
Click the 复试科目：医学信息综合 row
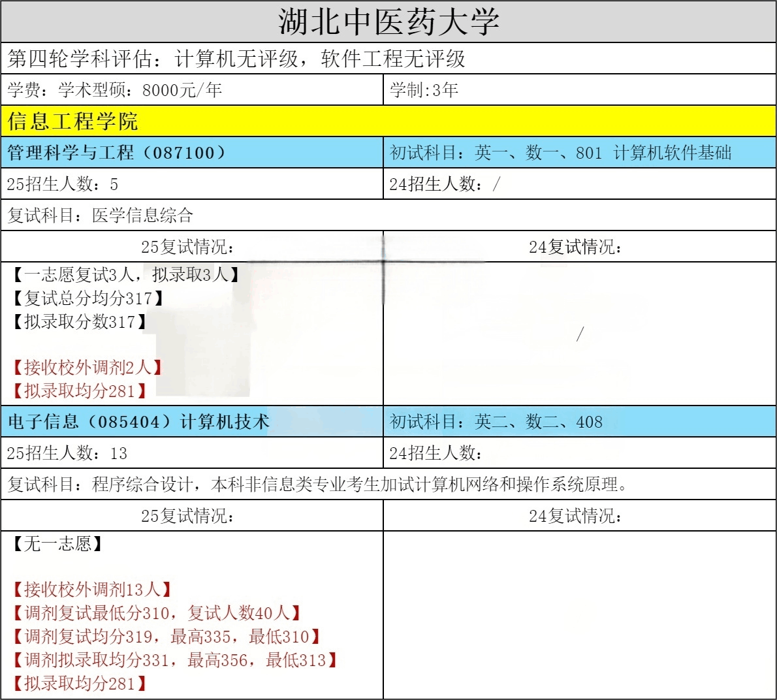tap(101, 215)
